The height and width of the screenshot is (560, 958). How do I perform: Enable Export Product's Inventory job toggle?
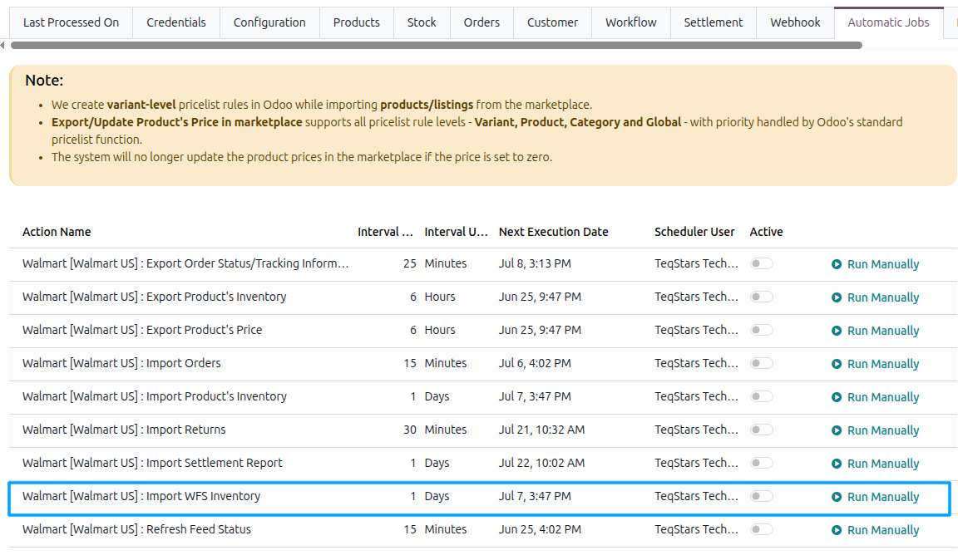tap(761, 297)
